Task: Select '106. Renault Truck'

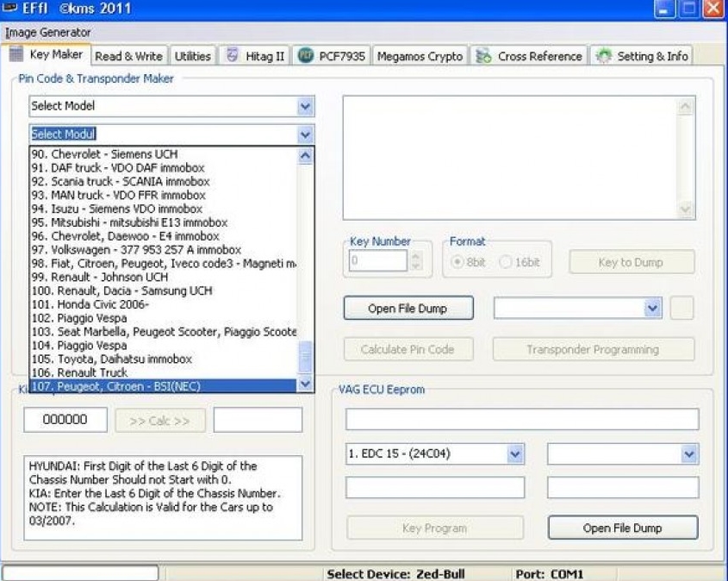Action: click(163, 372)
